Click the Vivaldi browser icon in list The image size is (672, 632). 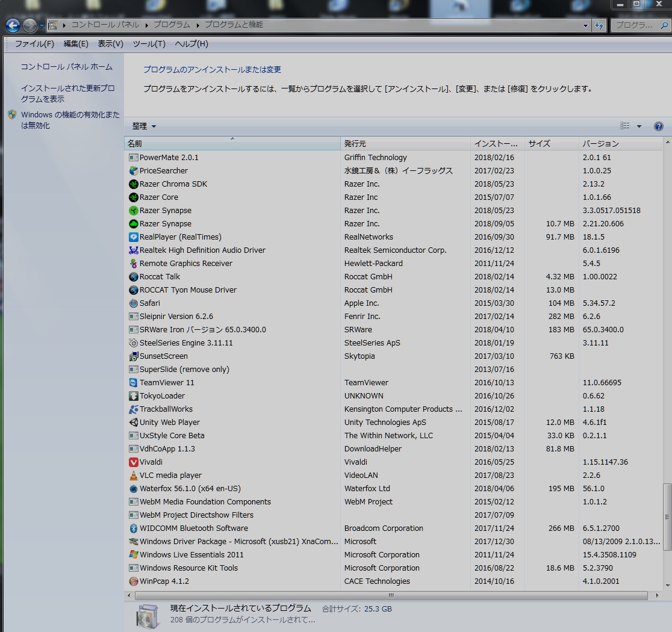[x=134, y=462]
